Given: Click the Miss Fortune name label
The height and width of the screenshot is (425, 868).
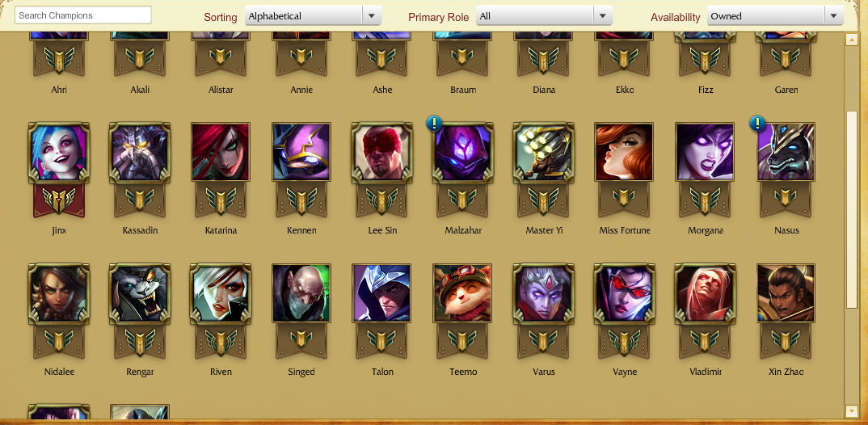Looking at the screenshot, I should 625,230.
